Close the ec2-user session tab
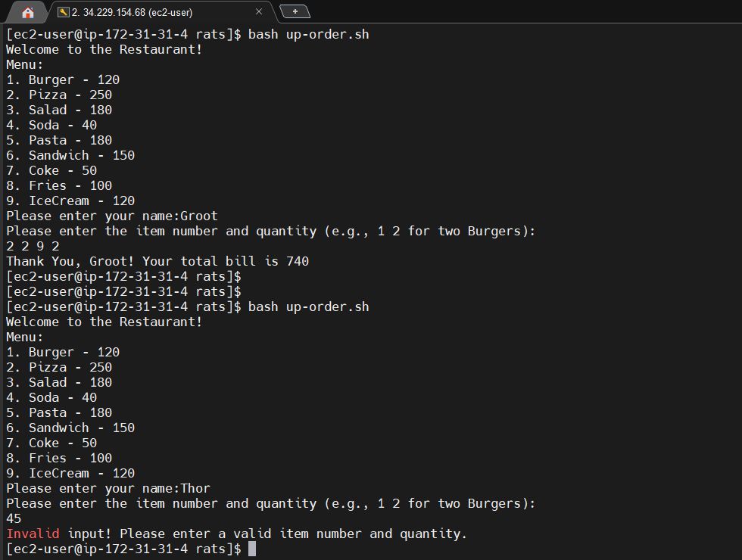 coord(259,11)
